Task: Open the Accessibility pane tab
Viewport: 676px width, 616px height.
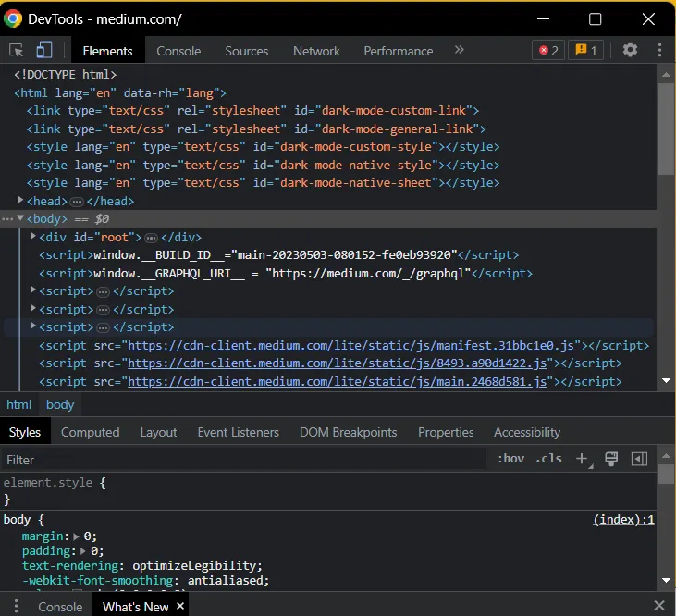Action: point(527,432)
